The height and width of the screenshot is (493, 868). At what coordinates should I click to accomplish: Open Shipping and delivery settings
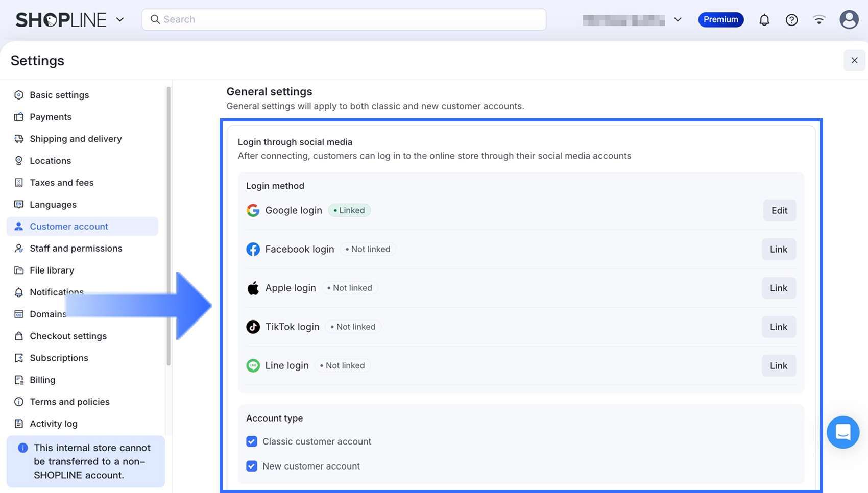point(76,139)
